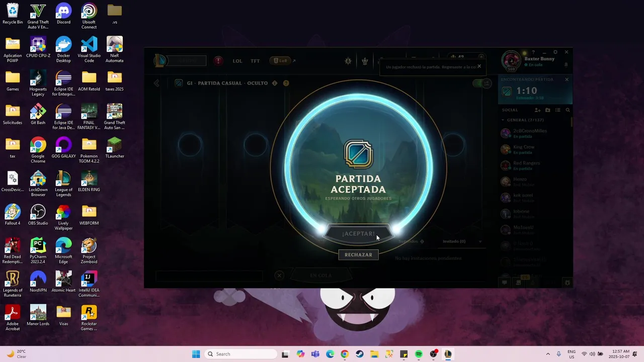Click the EN COLA button
This screenshot has height=362, width=644.
pos(320,276)
